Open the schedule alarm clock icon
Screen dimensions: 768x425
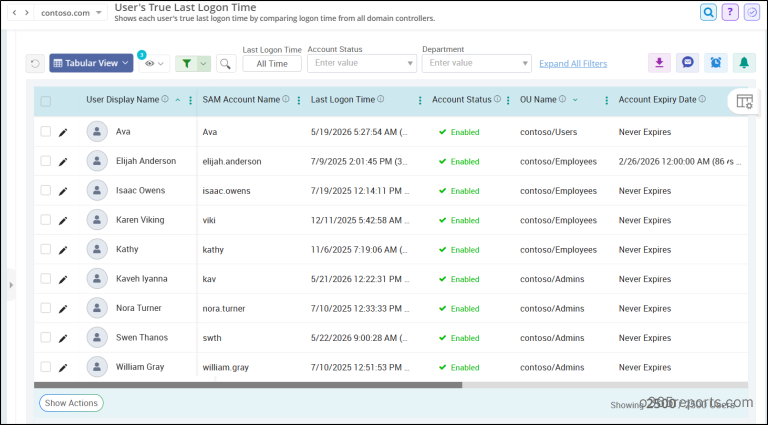[x=716, y=63]
